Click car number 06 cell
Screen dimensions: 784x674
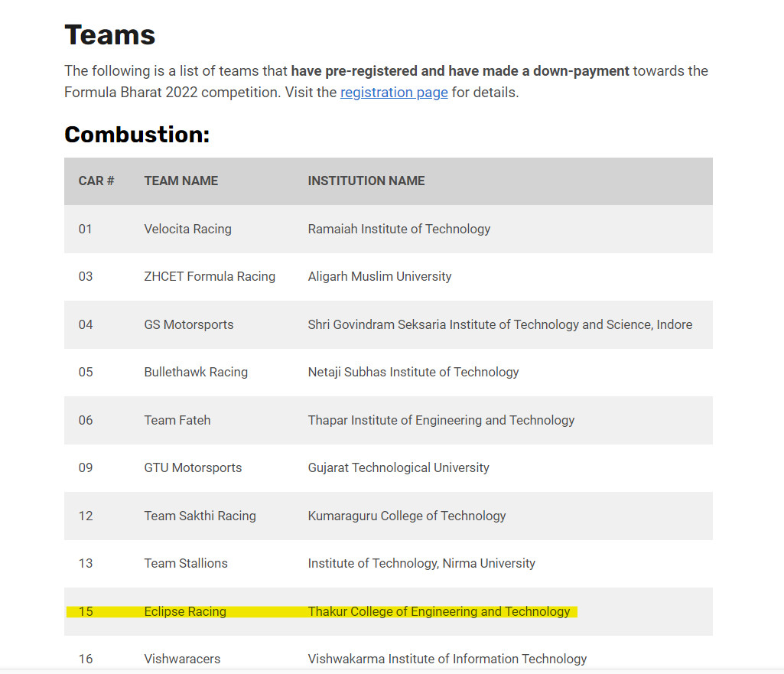tap(86, 420)
